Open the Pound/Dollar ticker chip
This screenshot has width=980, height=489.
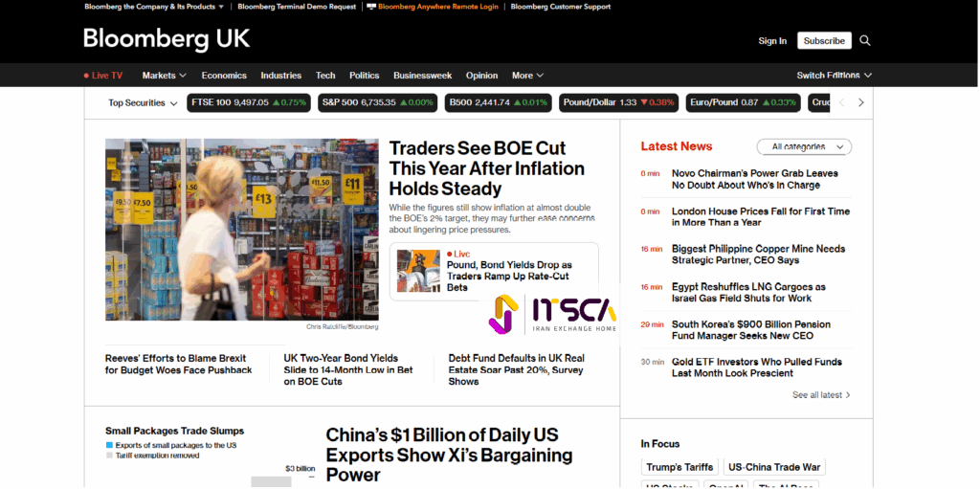(x=618, y=102)
